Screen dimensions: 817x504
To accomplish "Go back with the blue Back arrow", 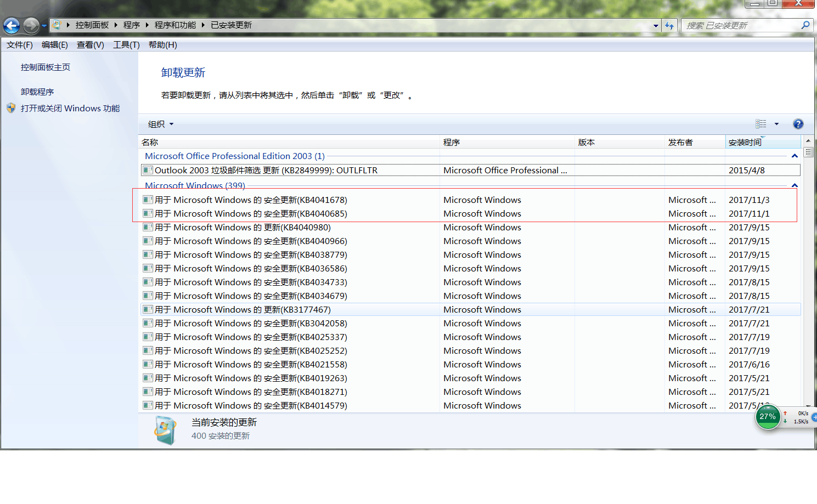I will pyautogui.click(x=12, y=25).
